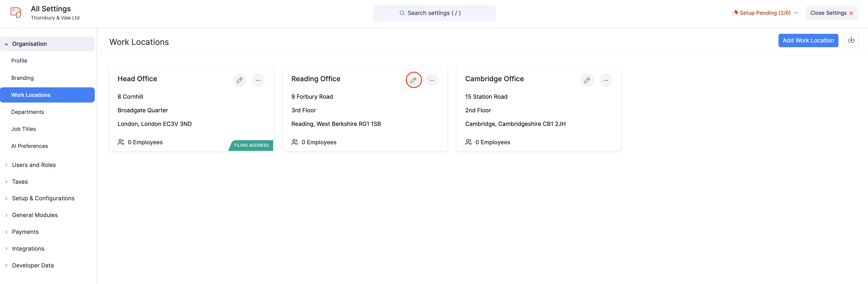Open more options for Head Office
The width and height of the screenshot is (868, 284).
(258, 80)
